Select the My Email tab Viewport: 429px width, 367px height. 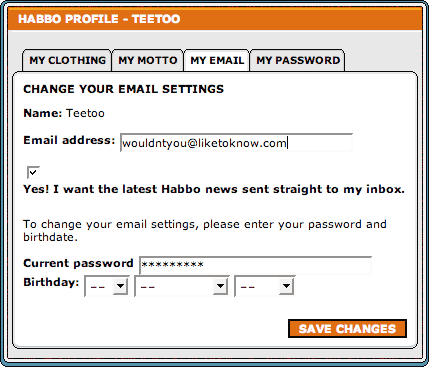tap(217, 60)
